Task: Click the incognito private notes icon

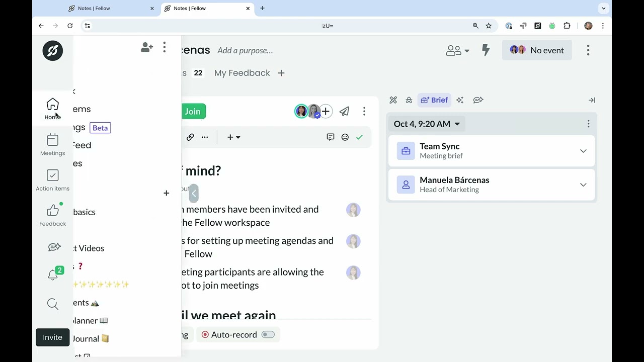Action: pos(409,100)
